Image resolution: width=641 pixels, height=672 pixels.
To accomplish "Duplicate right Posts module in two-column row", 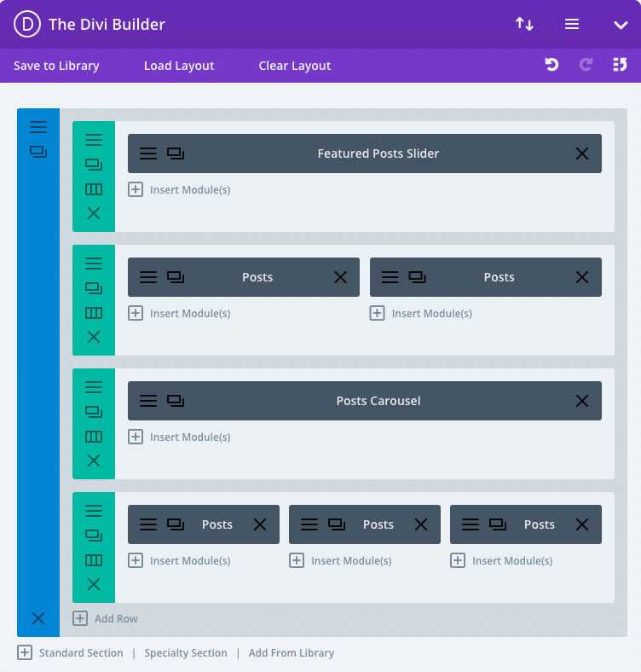I will tap(417, 277).
